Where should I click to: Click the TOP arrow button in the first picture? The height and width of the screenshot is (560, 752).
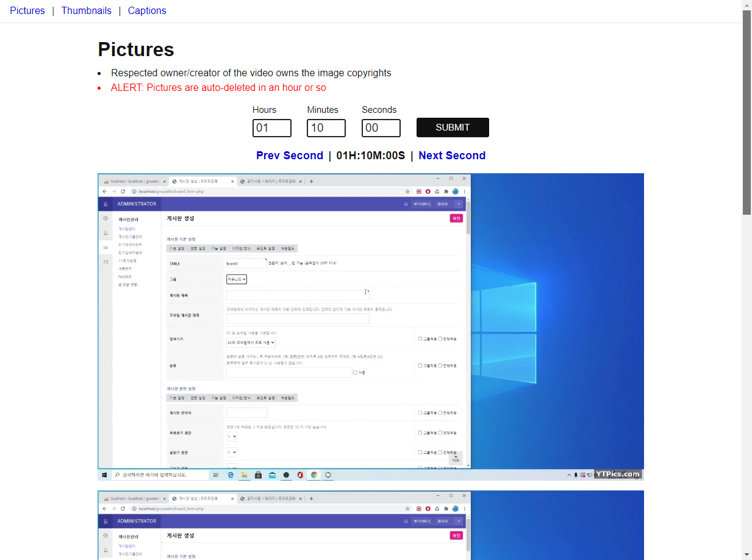(x=456, y=458)
